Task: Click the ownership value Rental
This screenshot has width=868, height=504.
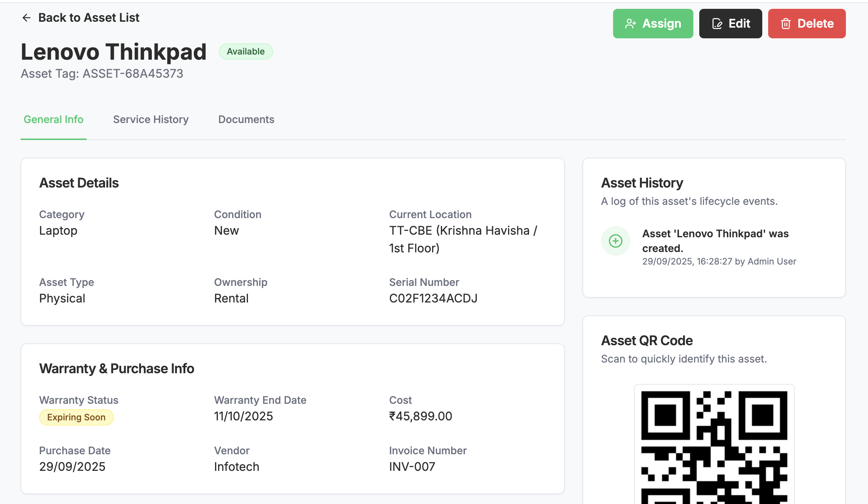Action: click(231, 298)
